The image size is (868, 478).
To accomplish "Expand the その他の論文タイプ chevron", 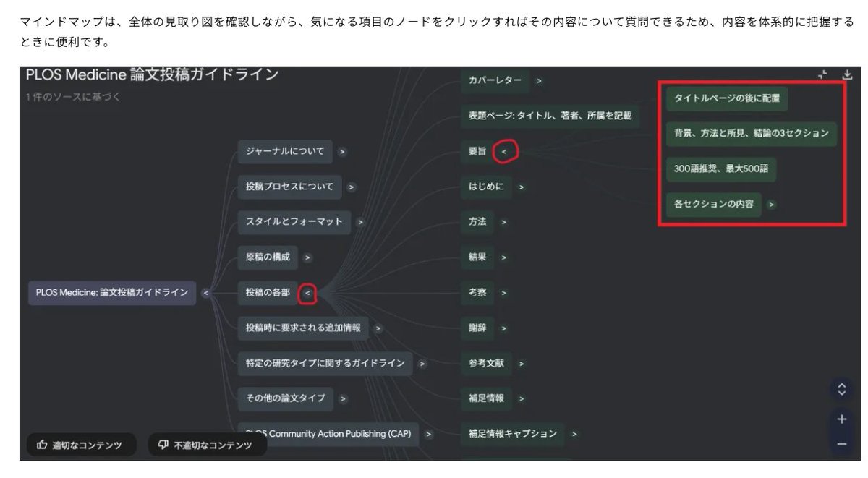I will [343, 398].
